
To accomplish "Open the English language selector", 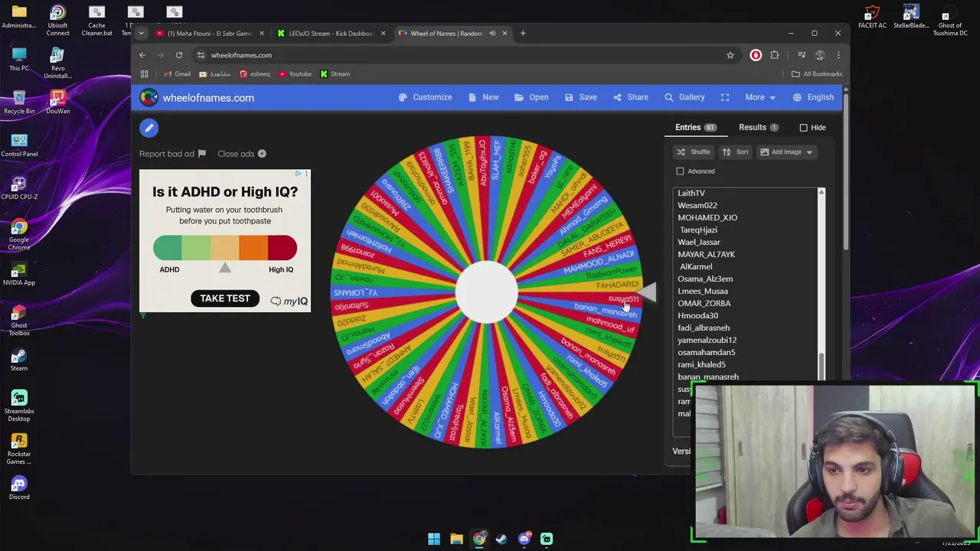I will pos(813,97).
